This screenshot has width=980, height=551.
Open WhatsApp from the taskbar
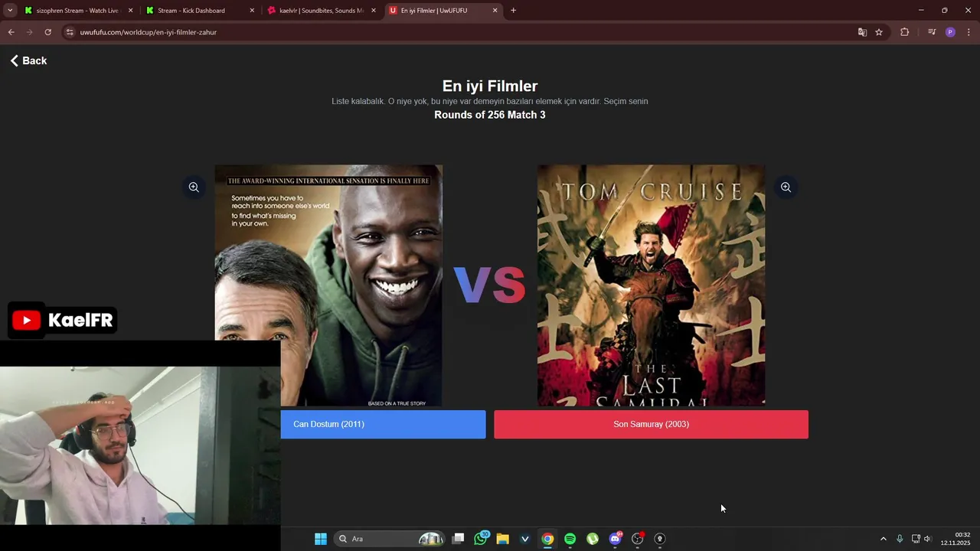coord(481,539)
